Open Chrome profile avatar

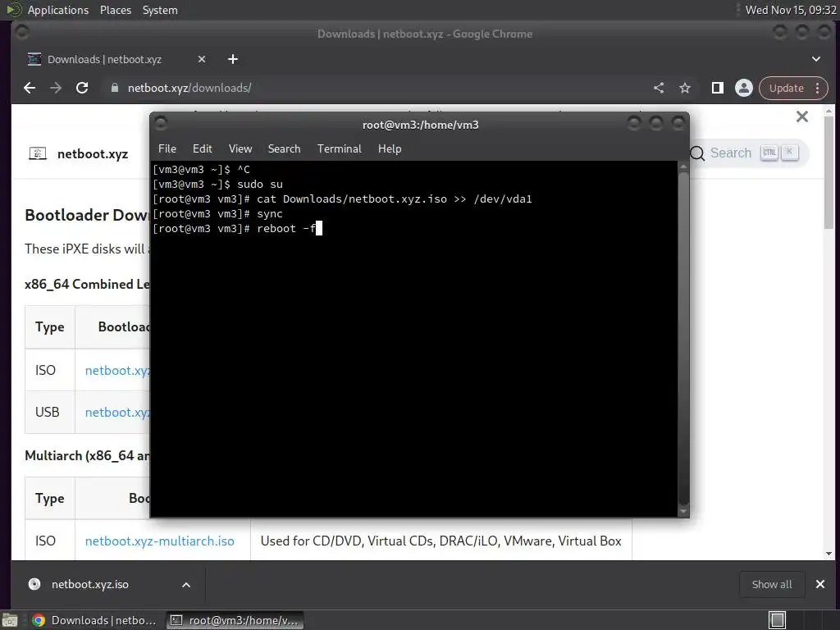point(743,88)
